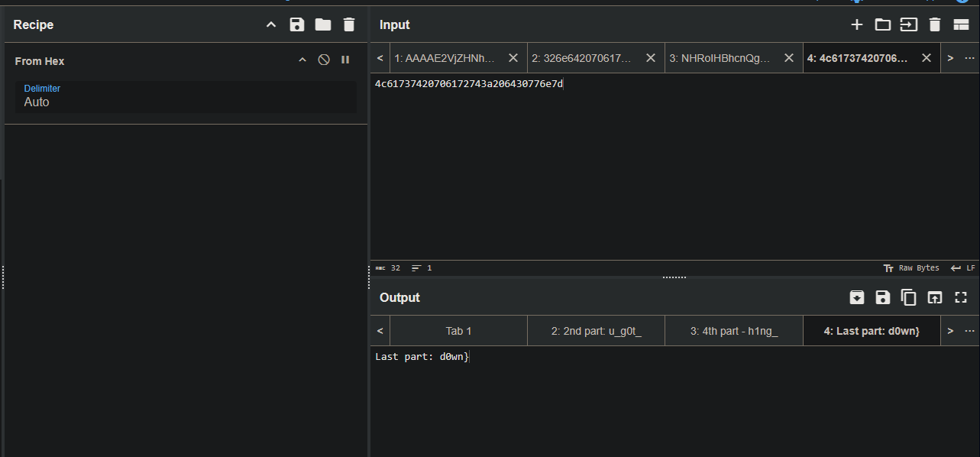Save the current recipe
This screenshot has width=980, height=457.
pyautogui.click(x=297, y=25)
